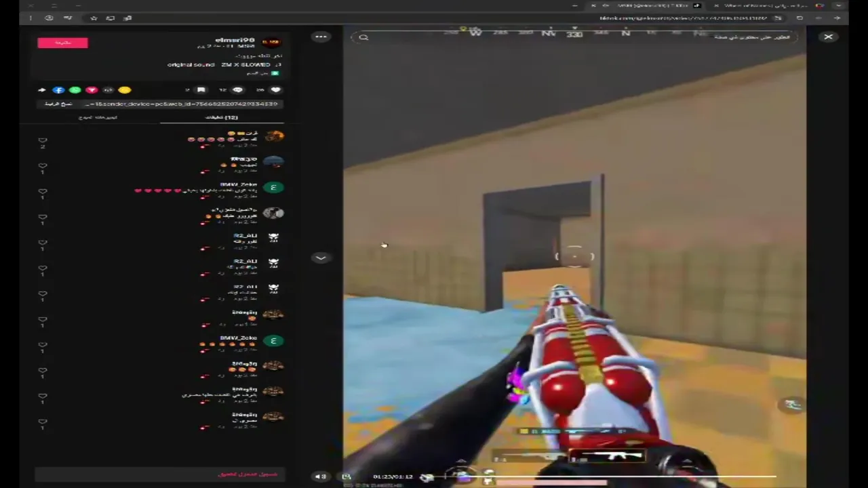This screenshot has width=868, height=488.
Task: Click the search magnifier icon above video
Action: coord(363,37)
